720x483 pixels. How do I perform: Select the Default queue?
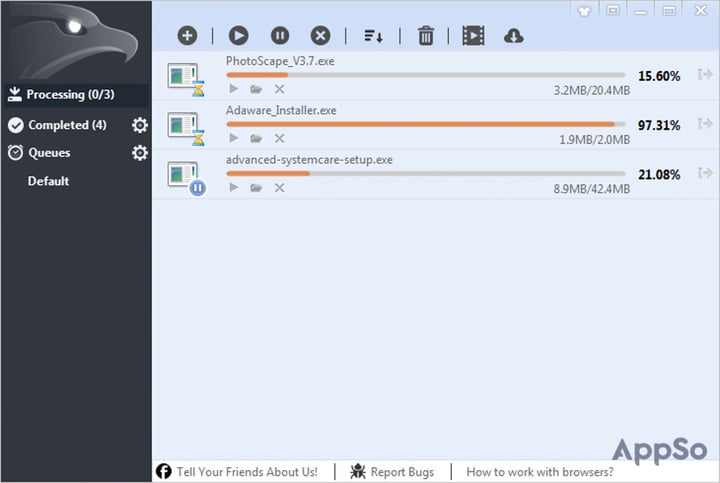(48, 181)
